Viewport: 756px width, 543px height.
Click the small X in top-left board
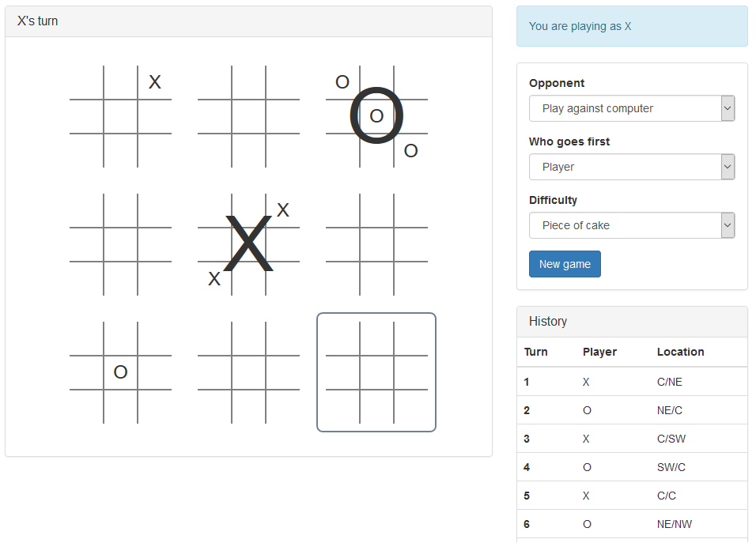click(x=155, y=82)
